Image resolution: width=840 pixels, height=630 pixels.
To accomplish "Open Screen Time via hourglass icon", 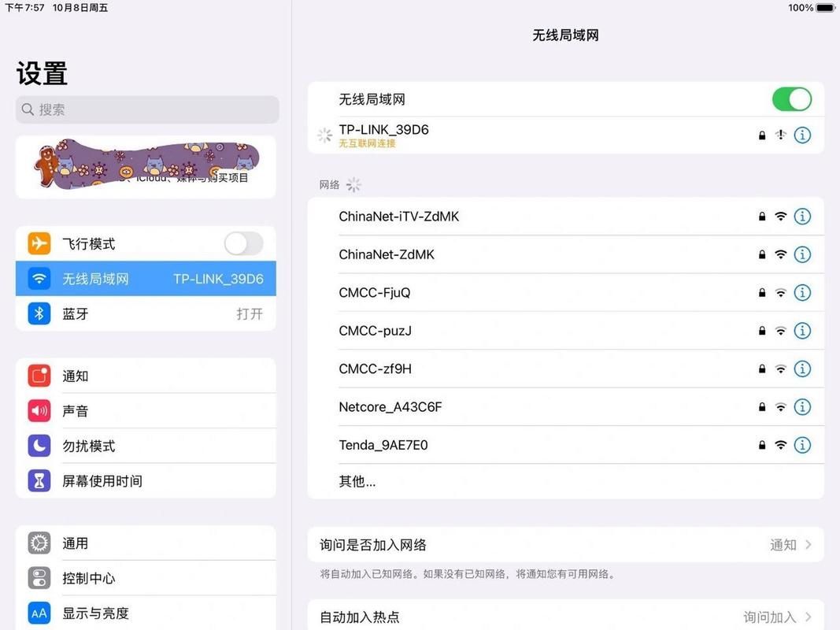I will pyautogui.click(x=39, y=480).
